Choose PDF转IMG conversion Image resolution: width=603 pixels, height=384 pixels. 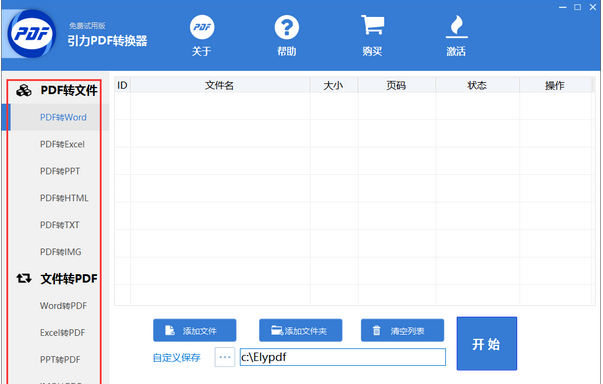pos(61,252)
